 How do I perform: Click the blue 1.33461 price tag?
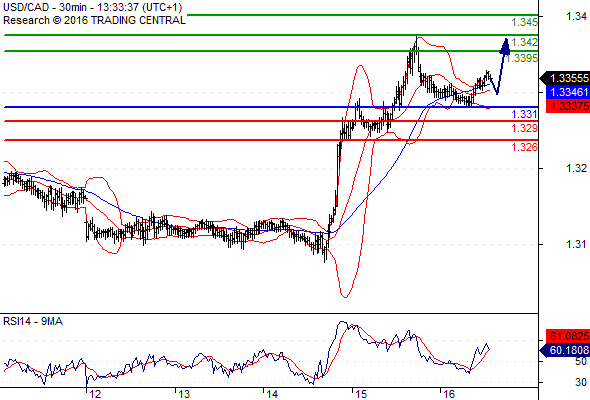click(x=568, y=92)
